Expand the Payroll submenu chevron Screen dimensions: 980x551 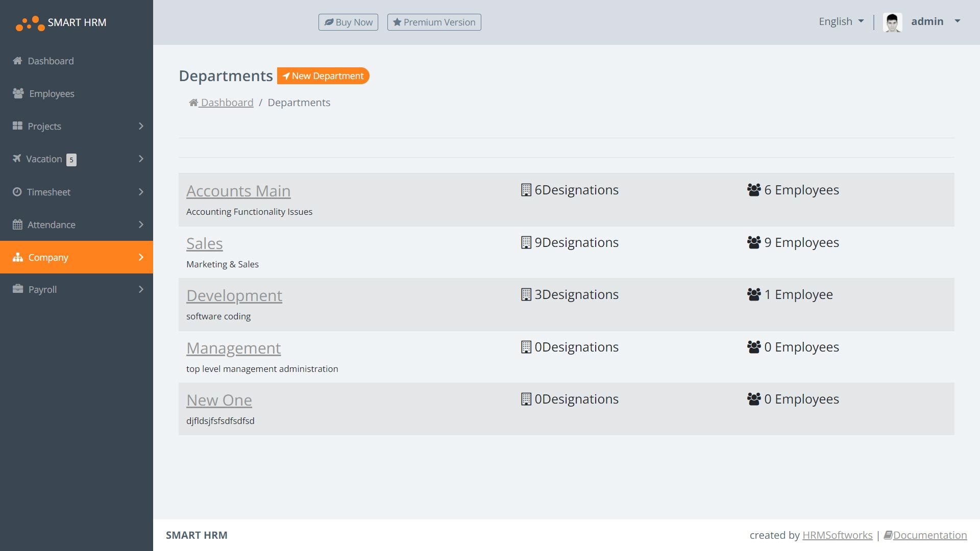pyautogui.click(x=141, y=289)
